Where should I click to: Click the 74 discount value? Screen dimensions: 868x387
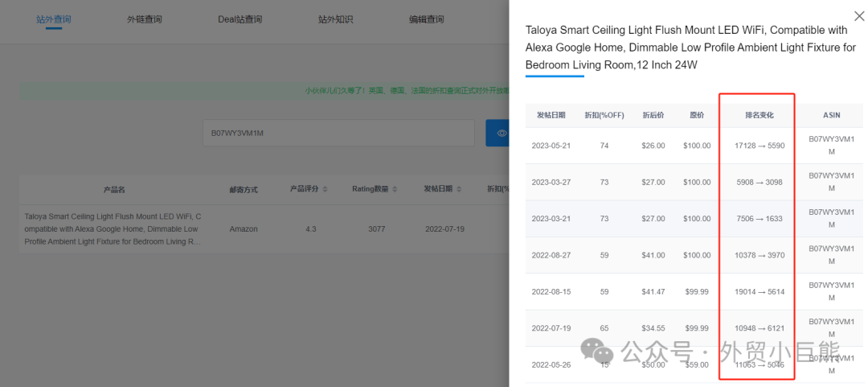(x=604, y=146)
